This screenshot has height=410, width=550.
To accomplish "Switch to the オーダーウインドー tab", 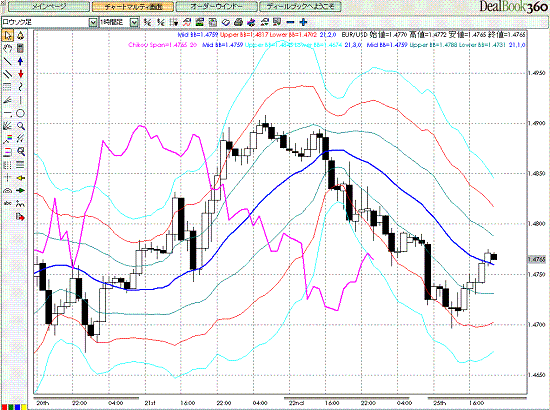I will click(x=216, y=6).
